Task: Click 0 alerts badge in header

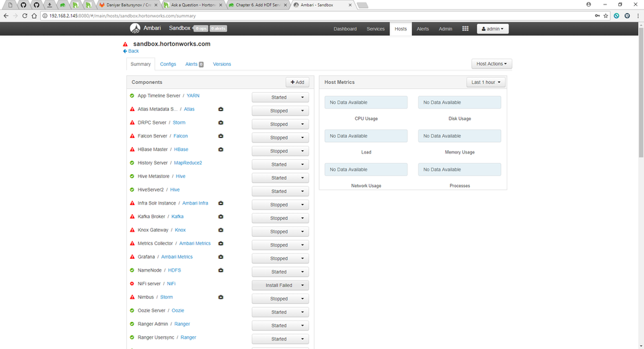Action: point(218,28)
